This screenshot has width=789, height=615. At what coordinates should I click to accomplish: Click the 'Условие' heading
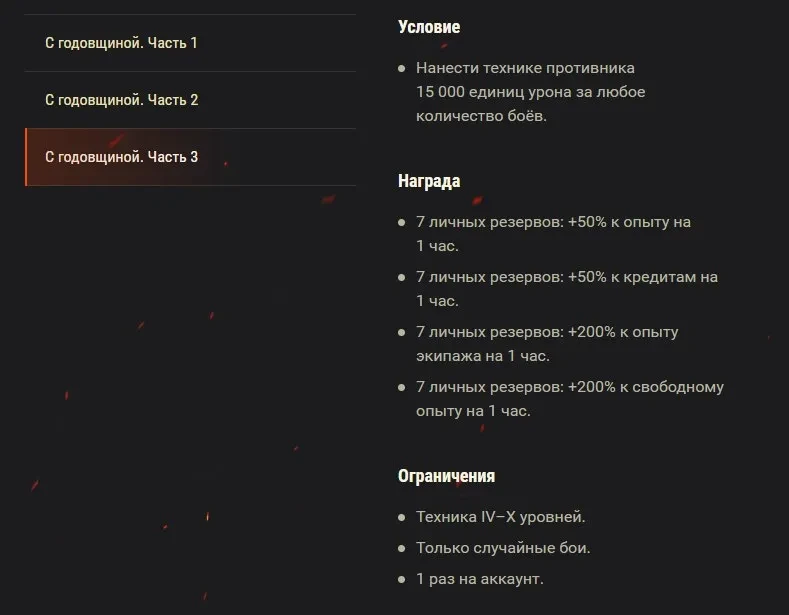[x=429, y=27]
